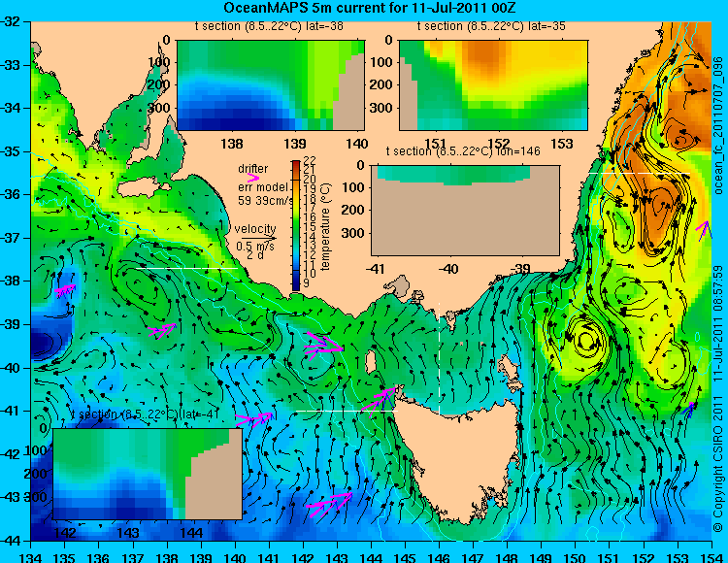Click the "t section (8.5..22°C) lon=146" inset title

pos(463,151)
